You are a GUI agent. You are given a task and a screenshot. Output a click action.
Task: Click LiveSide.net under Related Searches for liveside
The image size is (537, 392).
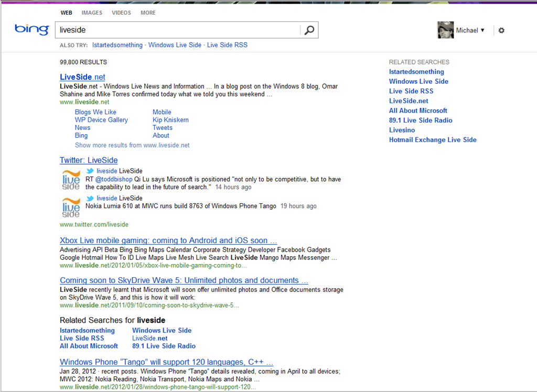pos(149,338)
